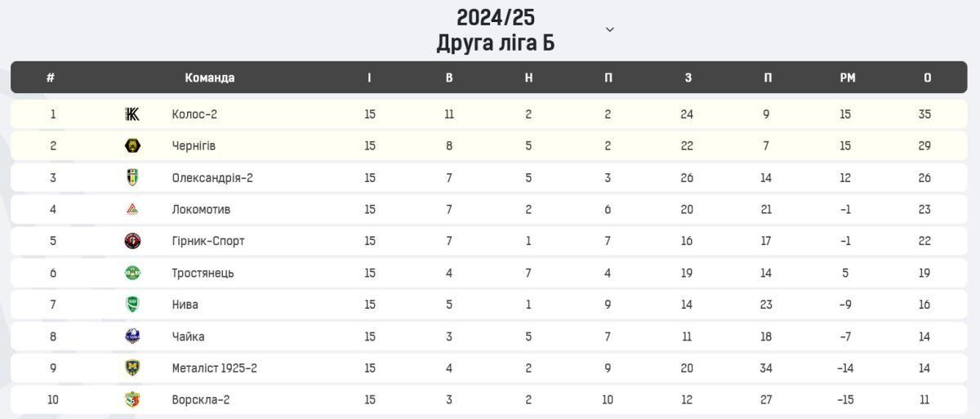Click the РМ goal difference header
The image size is (980, 419).
[x=848, y=78]
